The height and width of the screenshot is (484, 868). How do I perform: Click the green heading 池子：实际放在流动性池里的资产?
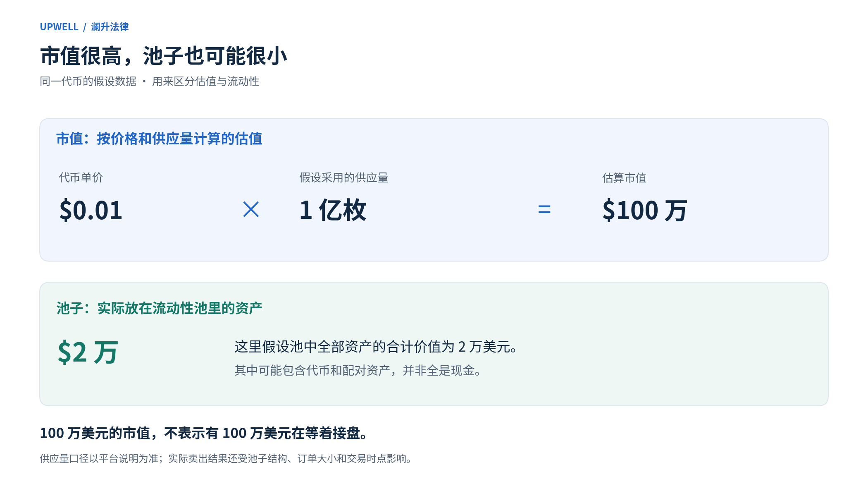[159, 308]
